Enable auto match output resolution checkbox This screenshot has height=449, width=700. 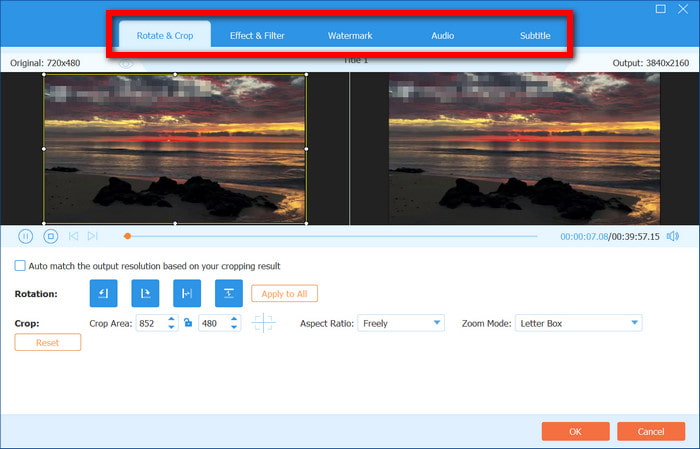click(20, 266)
